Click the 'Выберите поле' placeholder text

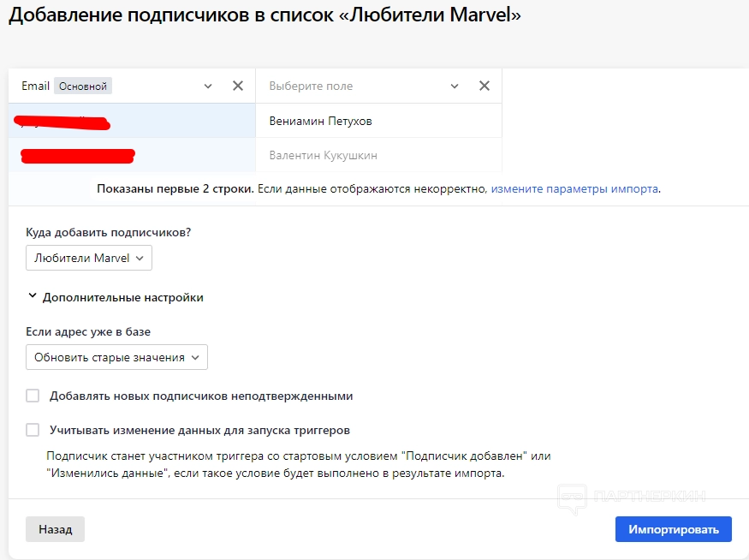311,86
